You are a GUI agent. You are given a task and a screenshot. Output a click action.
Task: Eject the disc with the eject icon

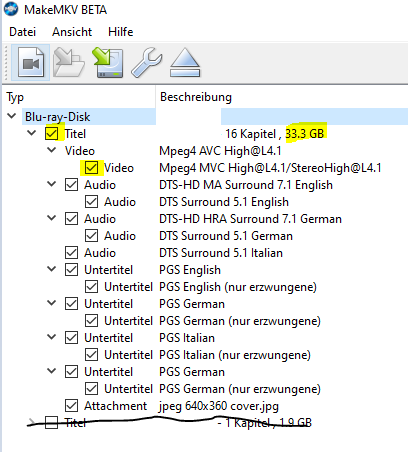[x=185, y=62]
